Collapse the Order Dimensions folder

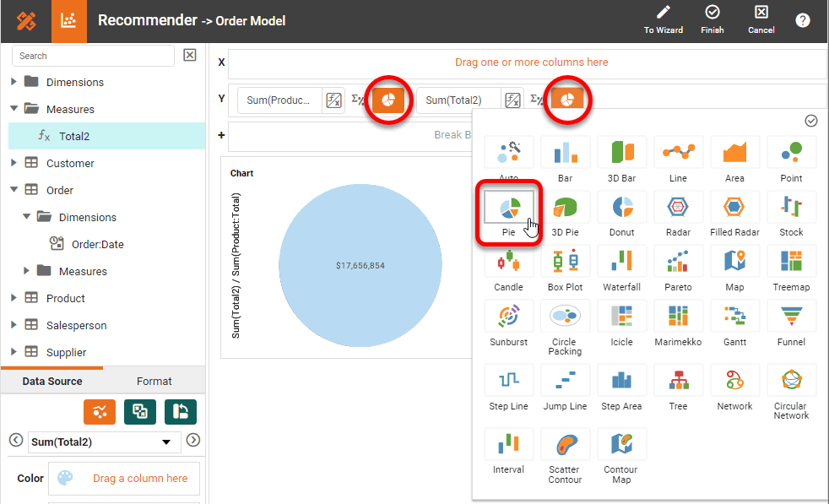28,218
